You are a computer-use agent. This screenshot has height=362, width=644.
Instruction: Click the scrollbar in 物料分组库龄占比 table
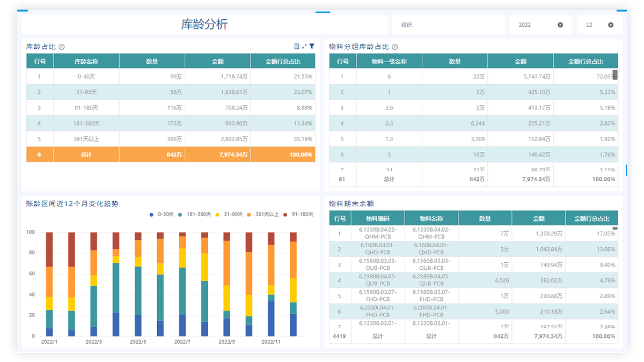coord(615,75)
